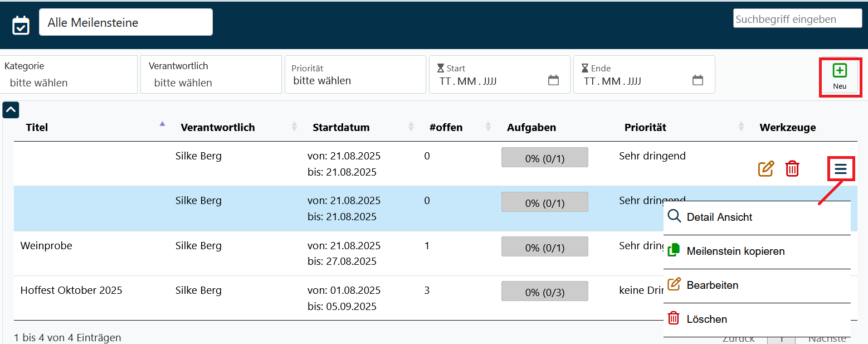
Task: Click the Hoffest Oktober 2025 progress bar
Action: coord(544,292)
